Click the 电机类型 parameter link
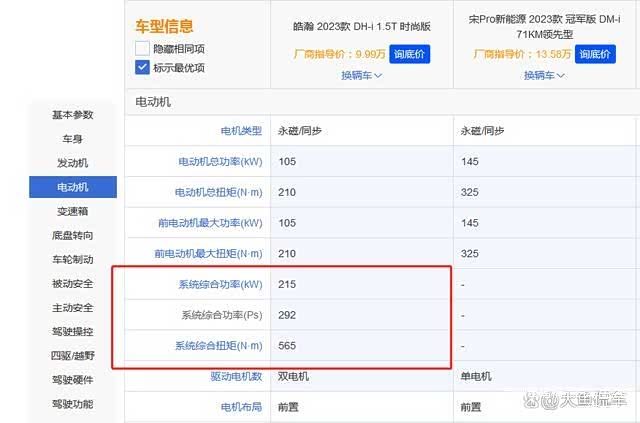 (x=241, y=131)
